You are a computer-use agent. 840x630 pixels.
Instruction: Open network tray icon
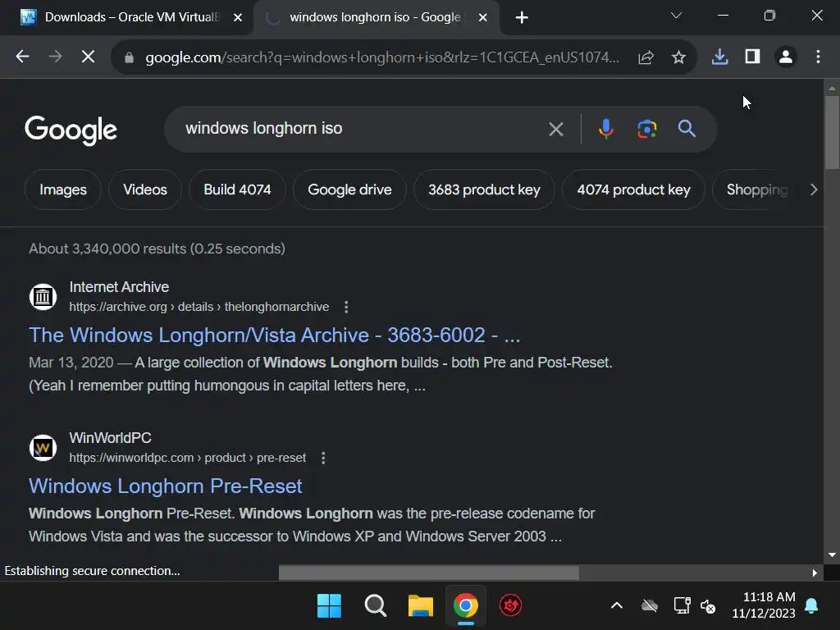(x=682, y=606)
